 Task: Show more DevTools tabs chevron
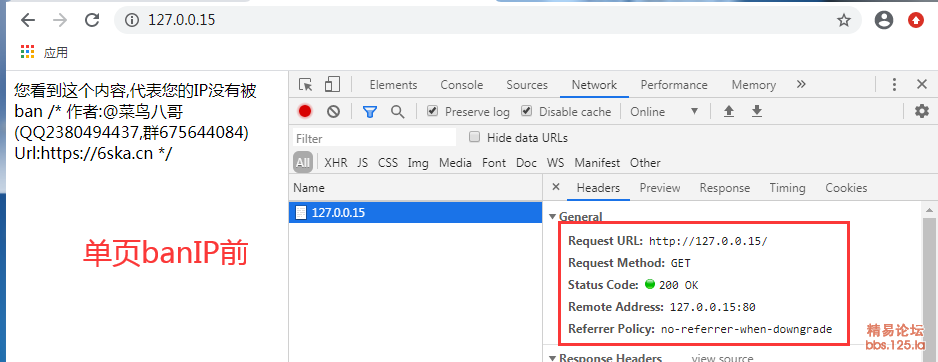[x=802, y=84]
